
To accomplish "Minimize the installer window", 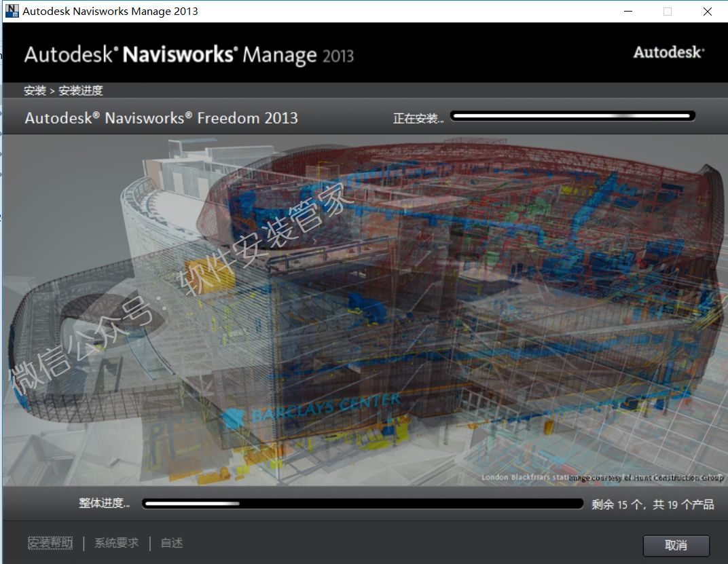I will (x=628, y=12).
